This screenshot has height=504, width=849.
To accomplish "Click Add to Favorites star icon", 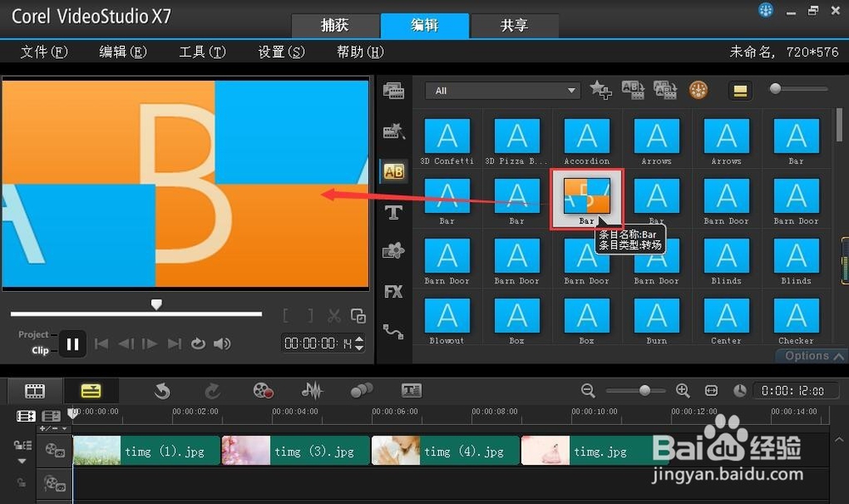I will click(600, 90).
